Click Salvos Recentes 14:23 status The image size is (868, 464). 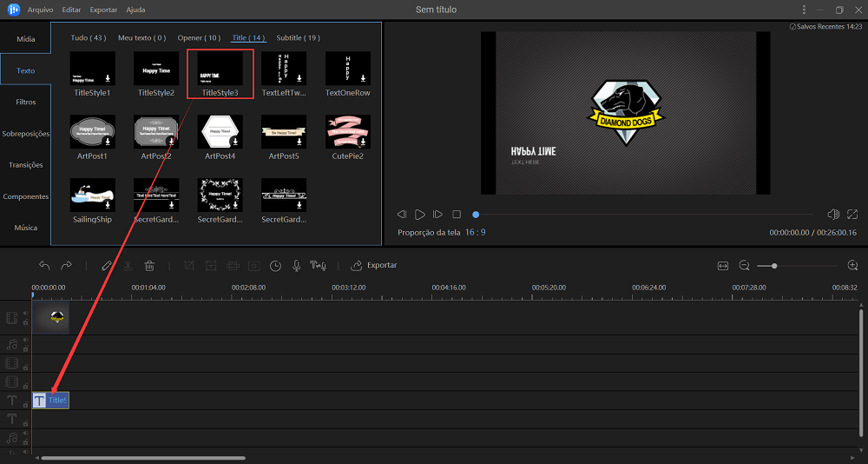[825, 26]
